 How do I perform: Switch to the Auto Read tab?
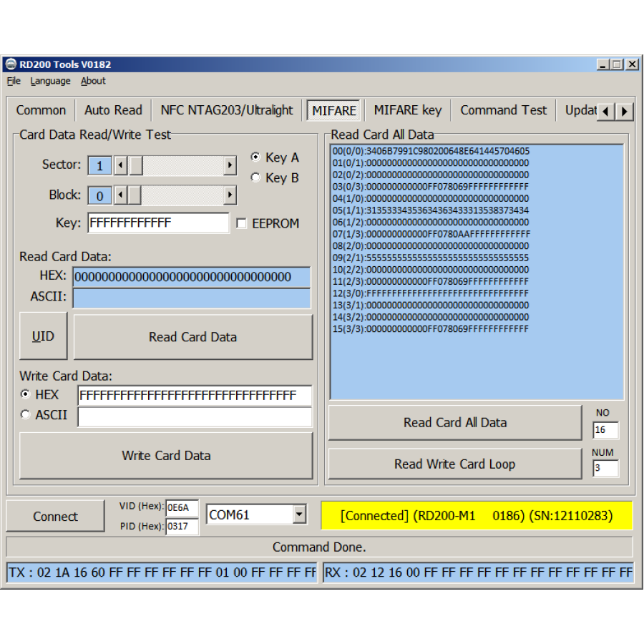(113, 110)
